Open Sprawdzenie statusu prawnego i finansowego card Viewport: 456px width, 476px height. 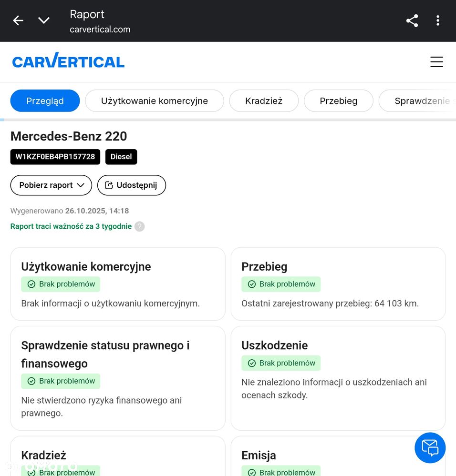tap(118, 378)
